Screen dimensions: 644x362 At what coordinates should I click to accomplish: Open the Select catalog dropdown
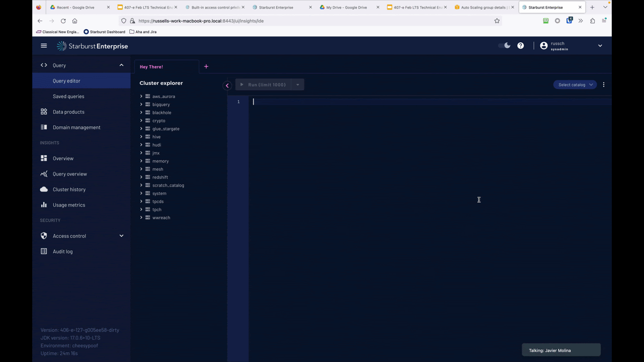click(575, 84)
